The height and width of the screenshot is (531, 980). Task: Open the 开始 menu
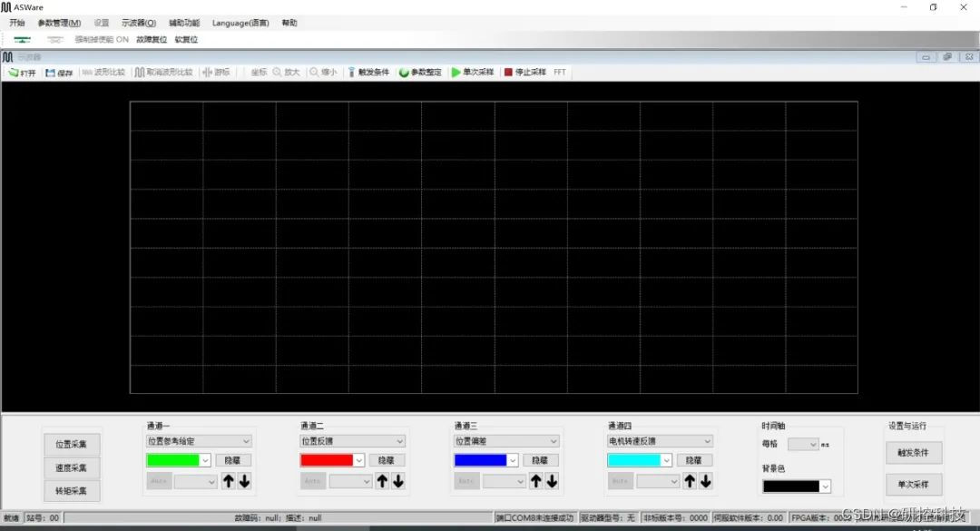pos(17,23)
